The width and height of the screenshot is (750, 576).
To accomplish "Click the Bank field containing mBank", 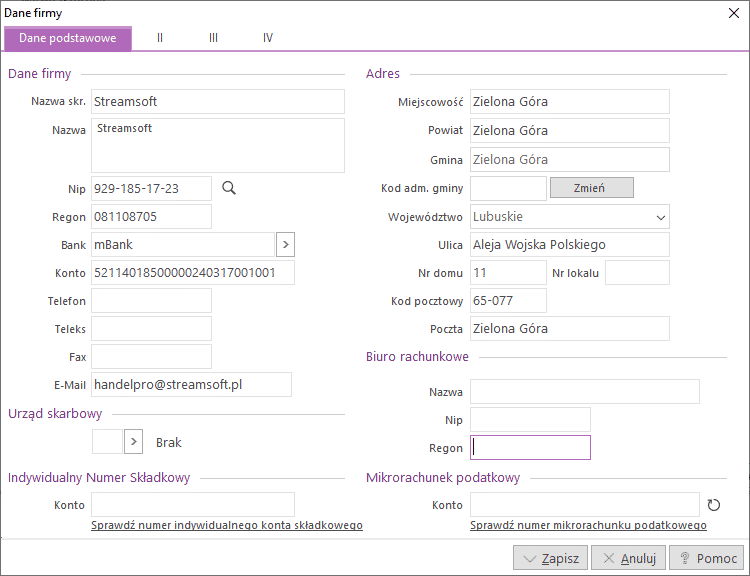I will pos(183,244).
